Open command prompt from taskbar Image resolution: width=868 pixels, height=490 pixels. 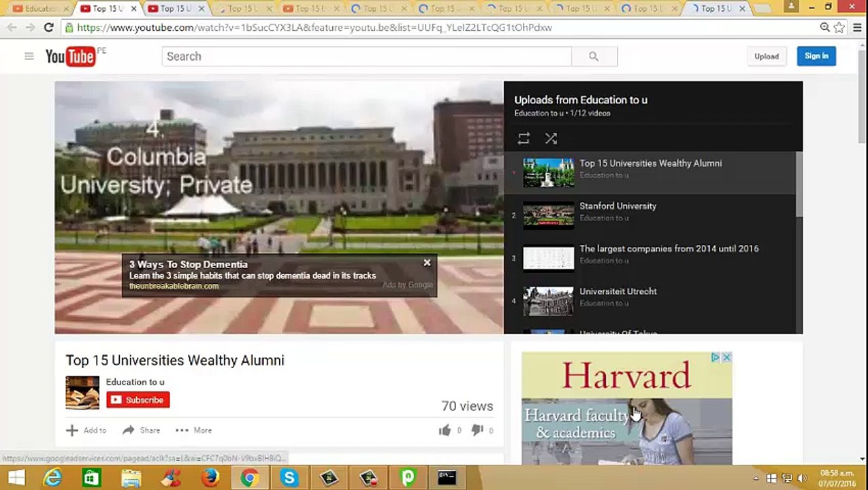pos(447,478)
